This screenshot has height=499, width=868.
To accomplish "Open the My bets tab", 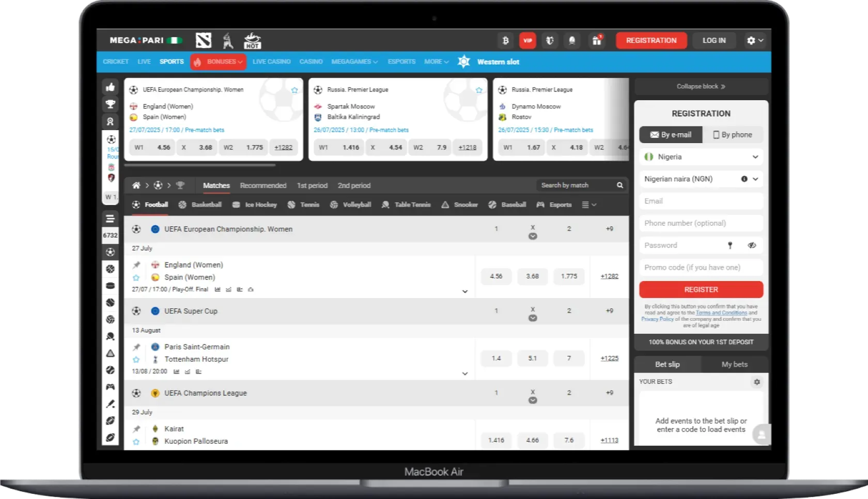I will [x=735, y=365].
